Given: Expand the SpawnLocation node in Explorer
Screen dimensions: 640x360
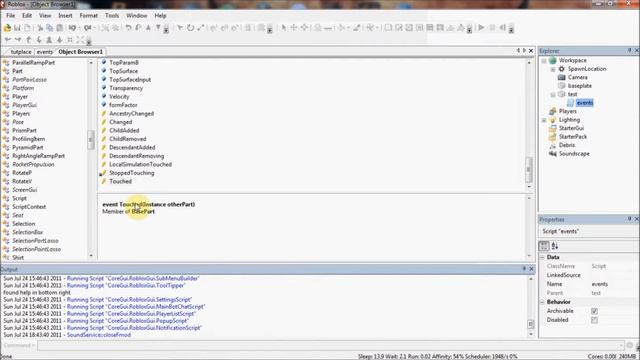Looking at the screenshot, I should click(553, 69).
